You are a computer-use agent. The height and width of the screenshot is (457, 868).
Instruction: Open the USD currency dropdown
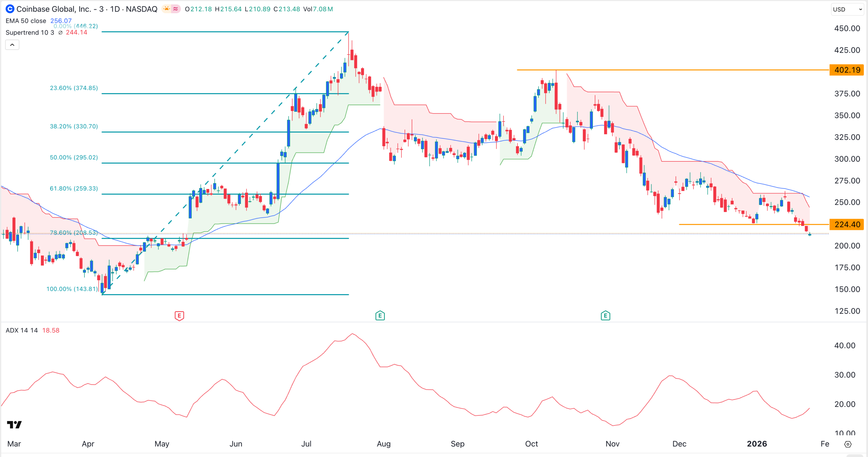(x=847, y=9)
